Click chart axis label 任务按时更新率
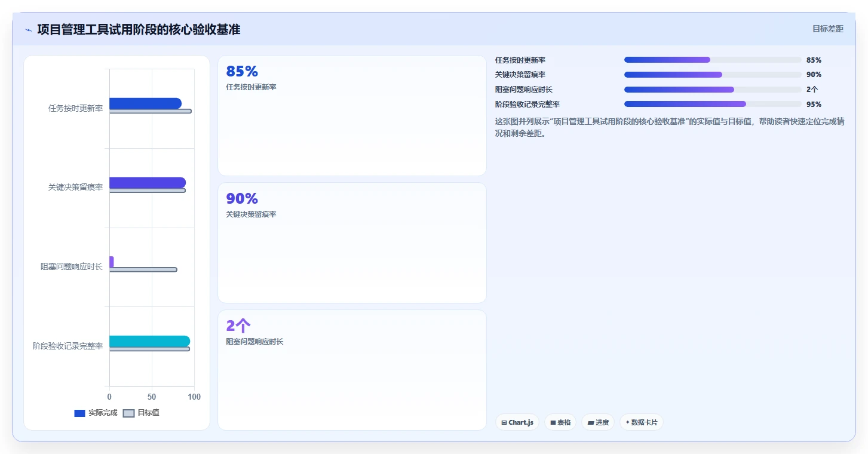Viewport: 868px width, 454px height. [76, 108]
